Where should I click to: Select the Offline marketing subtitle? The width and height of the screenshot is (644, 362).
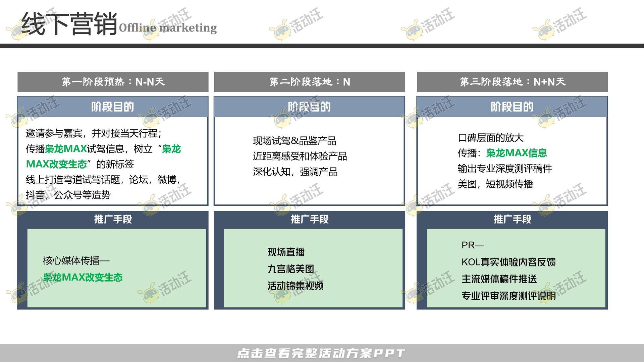pos(168,27)
